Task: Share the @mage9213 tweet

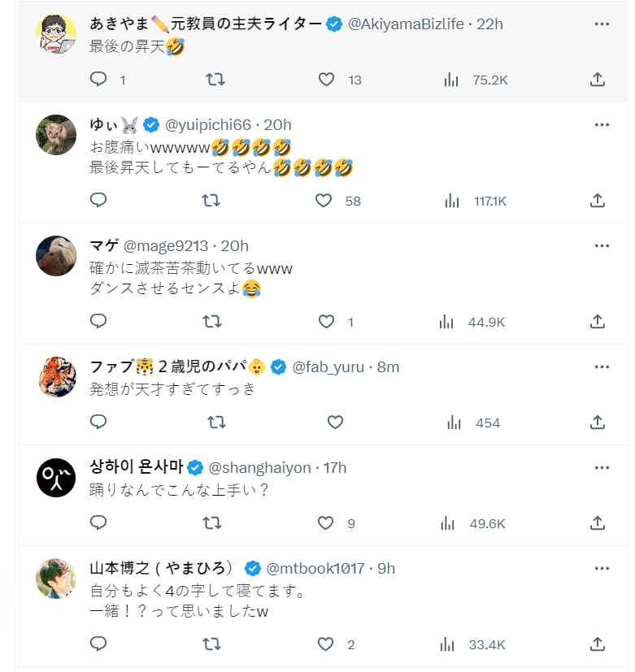Action: pyautogui.click(x=597, y=321)
